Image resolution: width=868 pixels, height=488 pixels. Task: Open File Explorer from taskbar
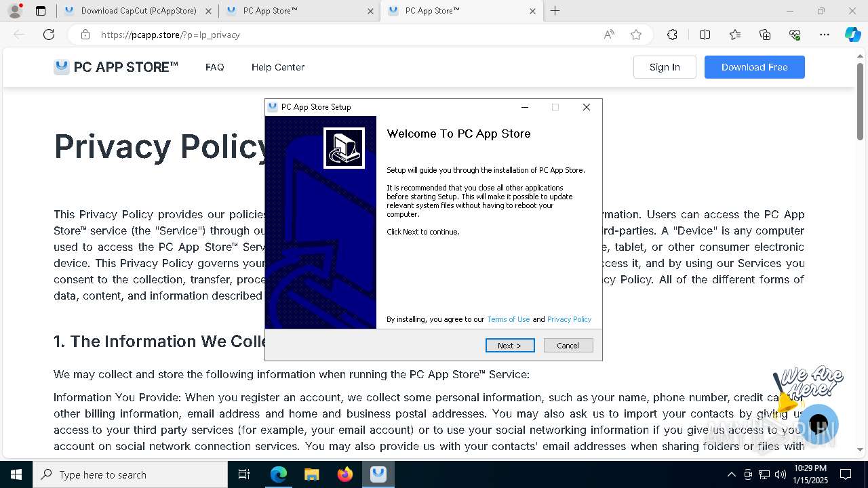coord(311,474)
